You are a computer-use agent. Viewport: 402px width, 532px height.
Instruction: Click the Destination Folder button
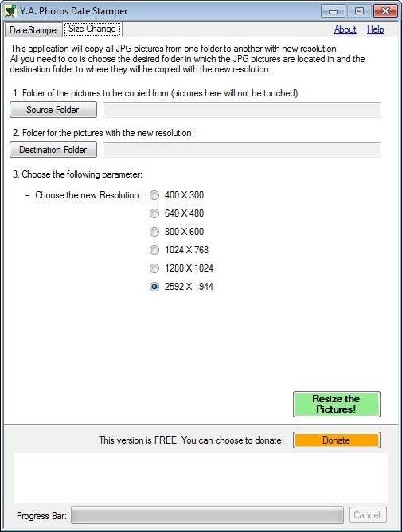pyautogui.click(x=53, y=150)
